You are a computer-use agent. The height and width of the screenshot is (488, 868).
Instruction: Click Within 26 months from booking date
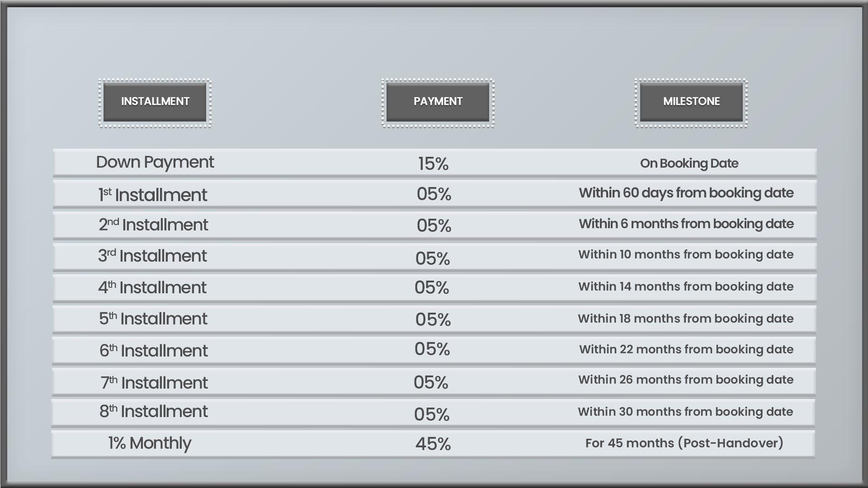686,380
